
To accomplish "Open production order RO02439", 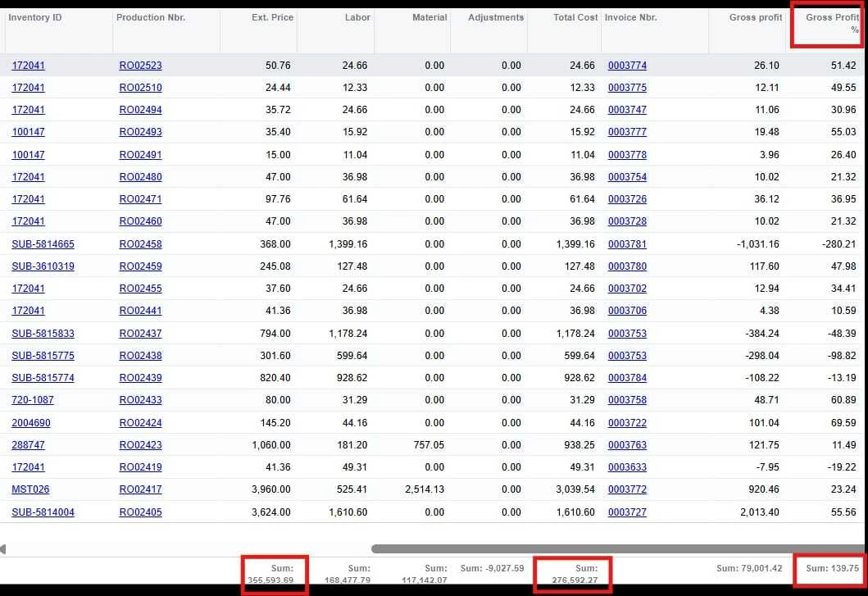I will [141, 378].
